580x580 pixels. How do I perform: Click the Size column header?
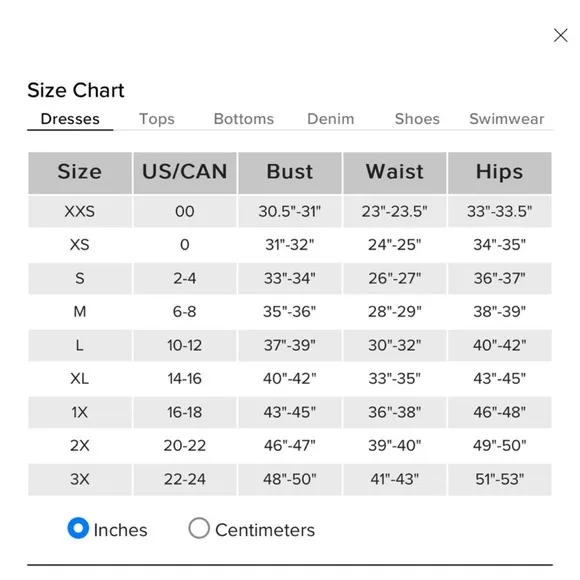click(80, 173)
